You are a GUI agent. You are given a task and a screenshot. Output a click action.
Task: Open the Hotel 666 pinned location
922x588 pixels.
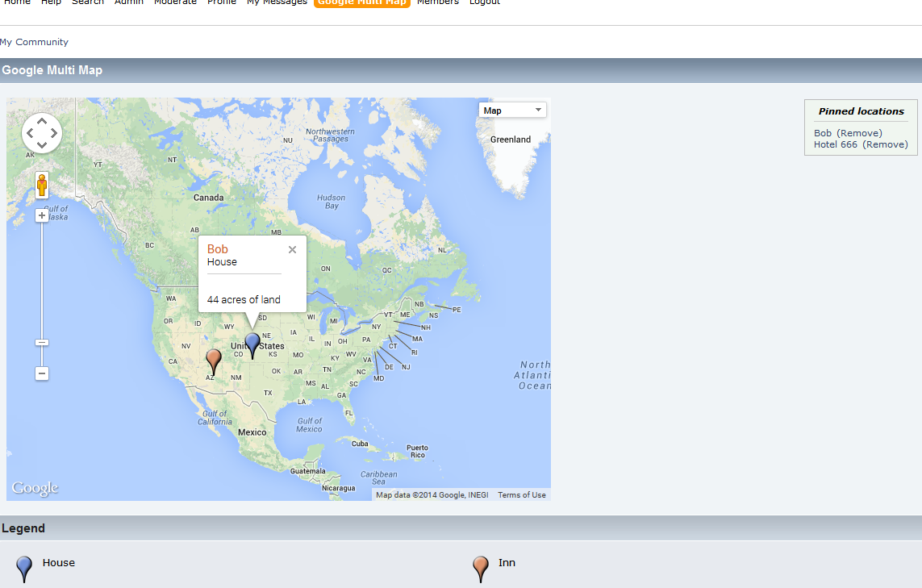pyautogui.click(x=836, y=144)
